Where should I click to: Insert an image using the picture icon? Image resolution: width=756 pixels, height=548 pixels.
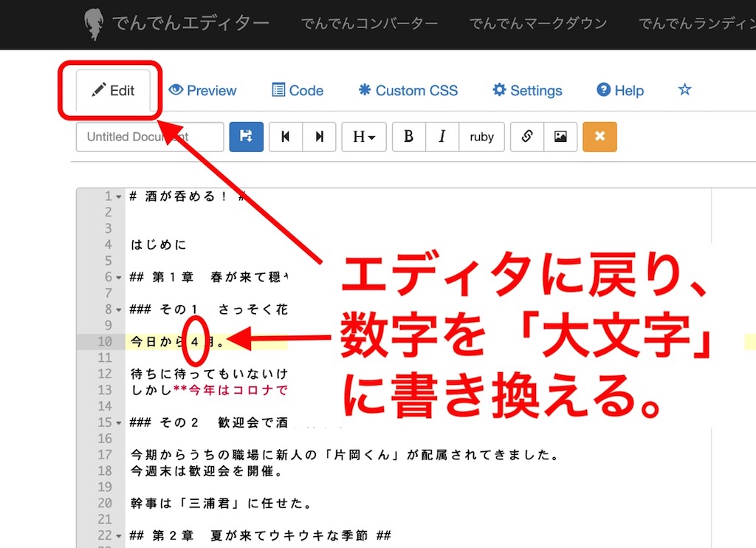560,137
